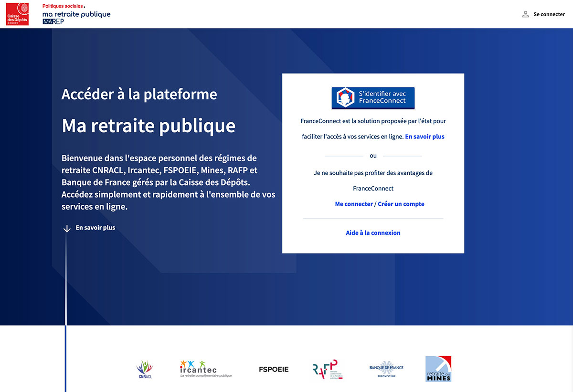Open FranceConnect 'En savoir plus' link
Viewport: 573px width, 392px height.
click(424, 137)
